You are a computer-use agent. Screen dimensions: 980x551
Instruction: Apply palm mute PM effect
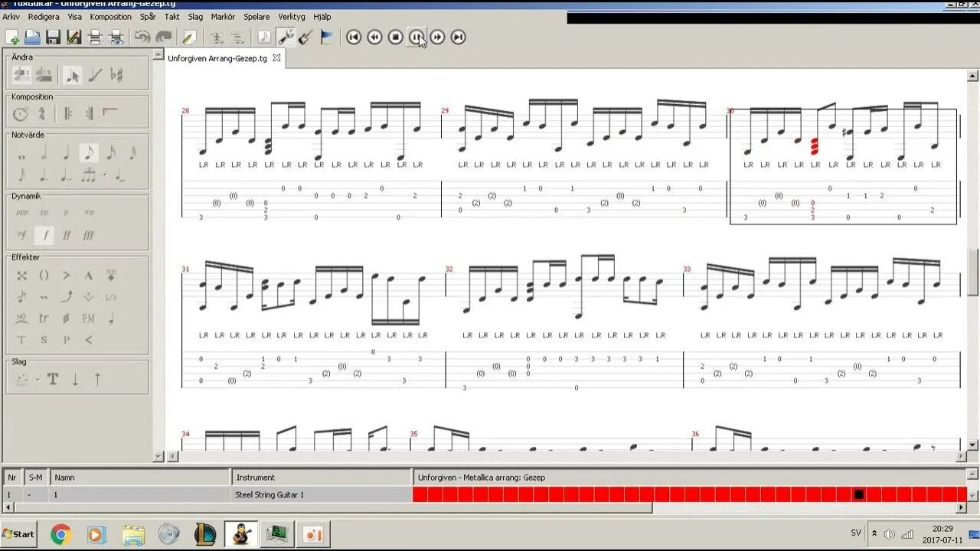88,318
